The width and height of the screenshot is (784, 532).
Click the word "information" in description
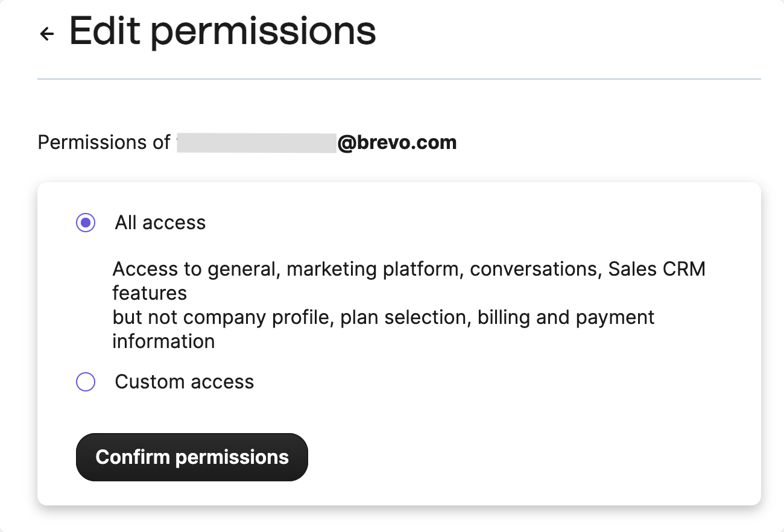click(163, 341)
